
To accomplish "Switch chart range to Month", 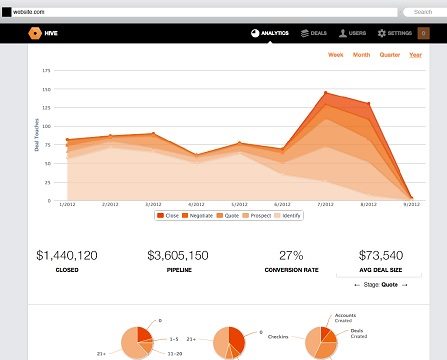I will click(361, 55).
